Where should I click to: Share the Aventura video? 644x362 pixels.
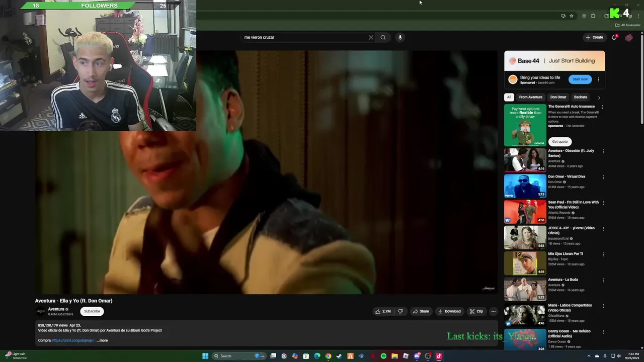tap(421, 311)
